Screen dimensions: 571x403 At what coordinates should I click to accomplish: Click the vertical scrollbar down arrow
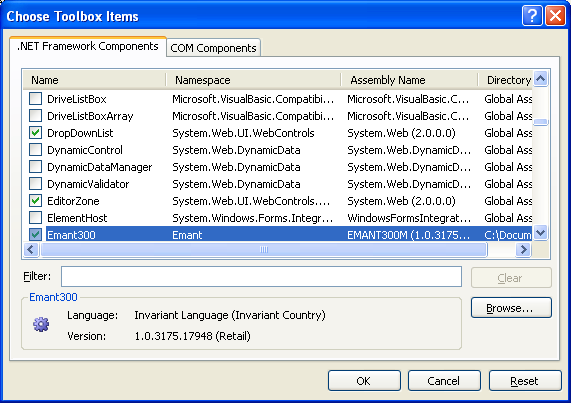point(541,232)
